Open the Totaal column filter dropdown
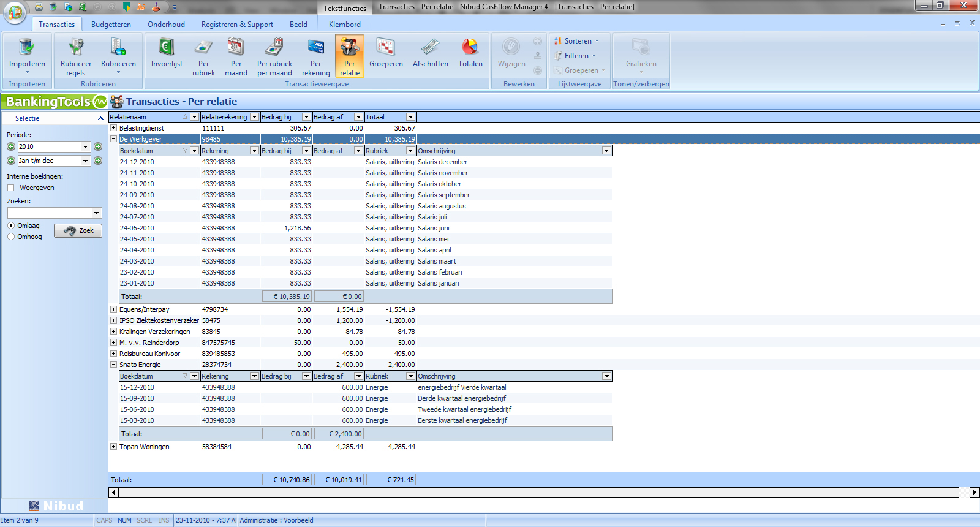Image resolution: width=980 pixels, height=527 pixels. [411, 117]
